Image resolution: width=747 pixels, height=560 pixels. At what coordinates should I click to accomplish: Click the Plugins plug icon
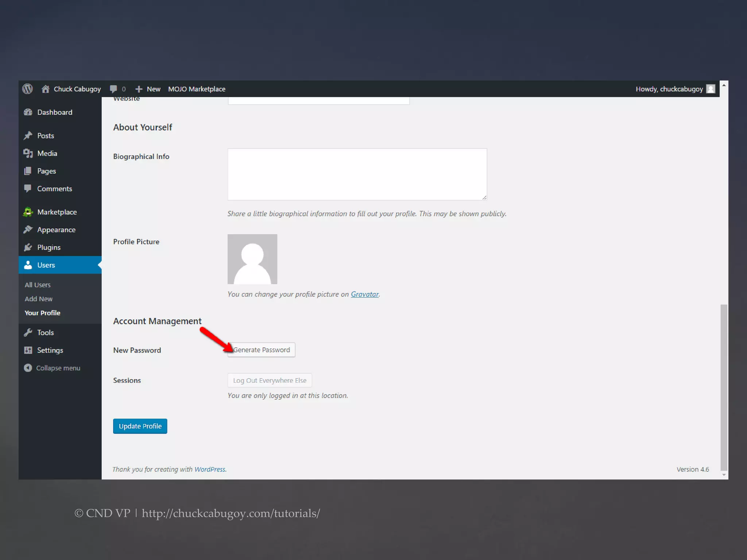28,247
